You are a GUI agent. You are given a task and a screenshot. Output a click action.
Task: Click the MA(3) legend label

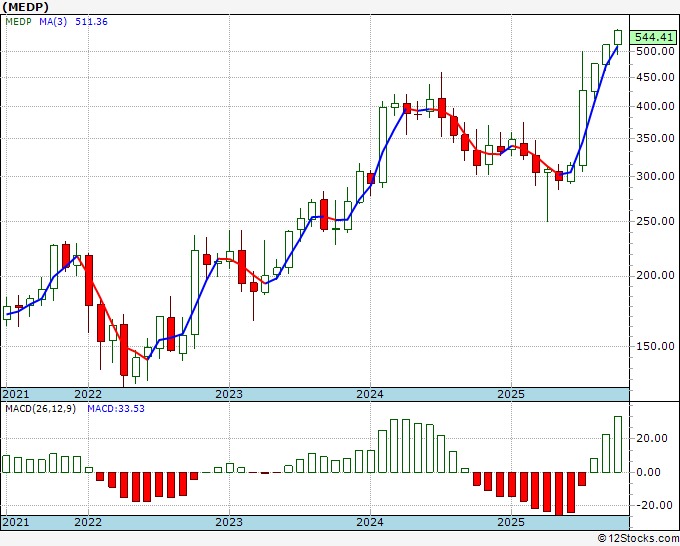tap(53, 22)
